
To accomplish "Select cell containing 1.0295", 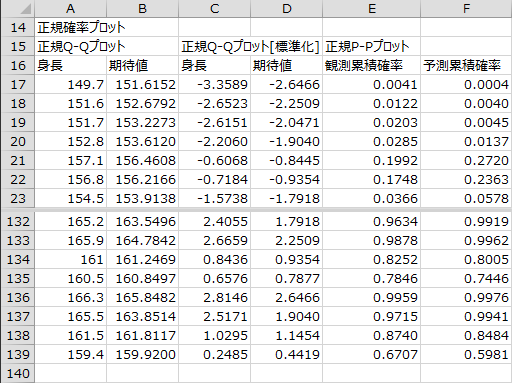I will point(214,335).
